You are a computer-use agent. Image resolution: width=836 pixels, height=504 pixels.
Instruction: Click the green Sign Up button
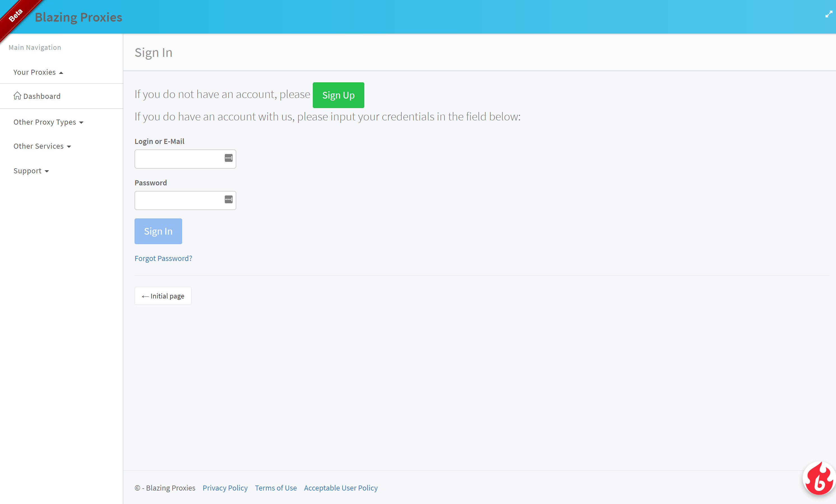(x=338, y=95)
